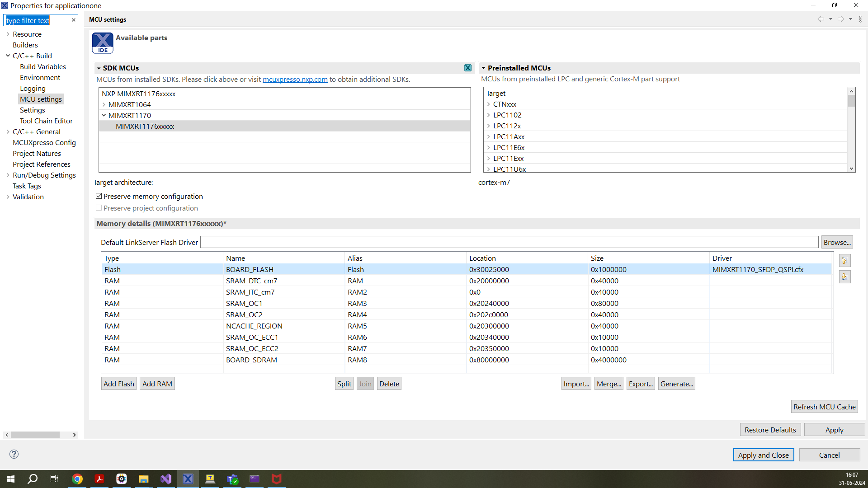Clear the filter text with the x icon
Image resolution: width=868 pixels, height=488 pixels.
73,20
